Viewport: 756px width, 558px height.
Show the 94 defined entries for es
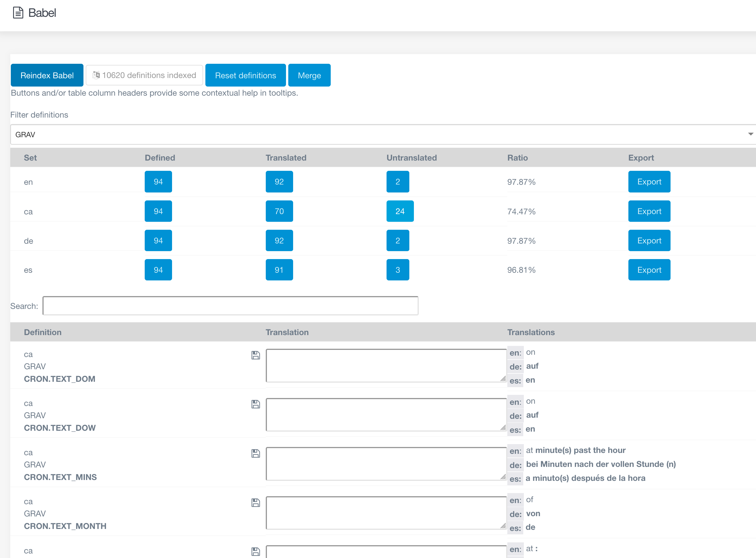(x=158, y=270)
